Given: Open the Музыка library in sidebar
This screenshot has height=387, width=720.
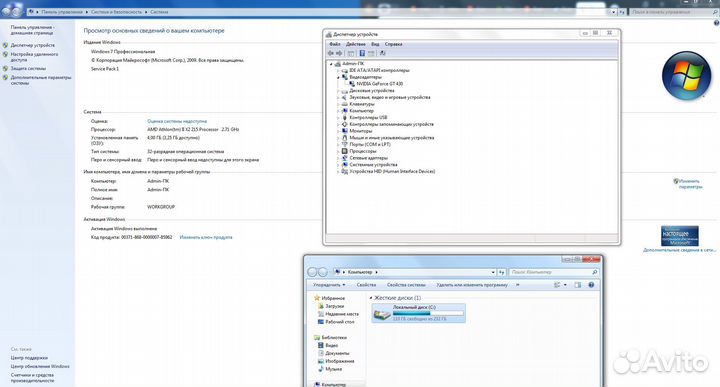Looking at the screenshot, I should pos(333,369).
